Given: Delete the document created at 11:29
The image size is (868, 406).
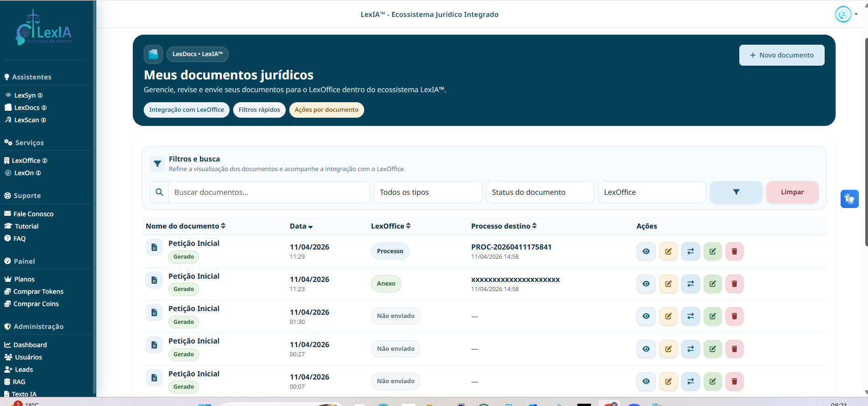Looking at the screenshot, I should [734, 251].
